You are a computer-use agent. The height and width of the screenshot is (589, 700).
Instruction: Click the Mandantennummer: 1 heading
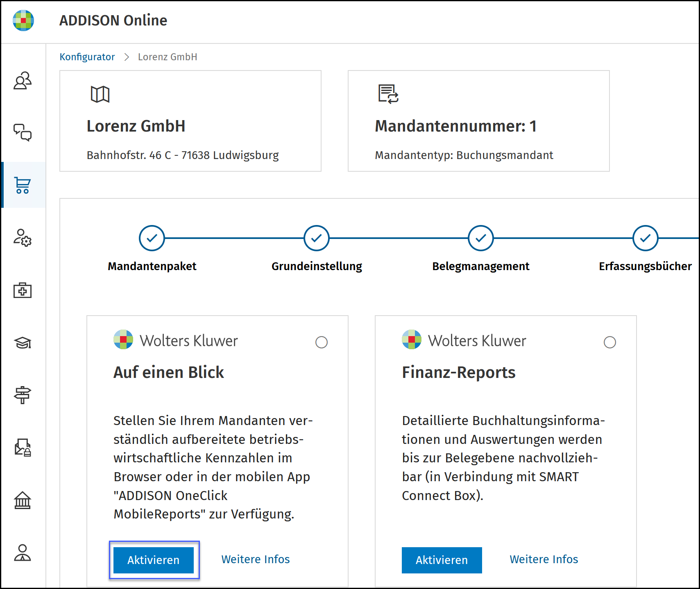coord(455,126)
